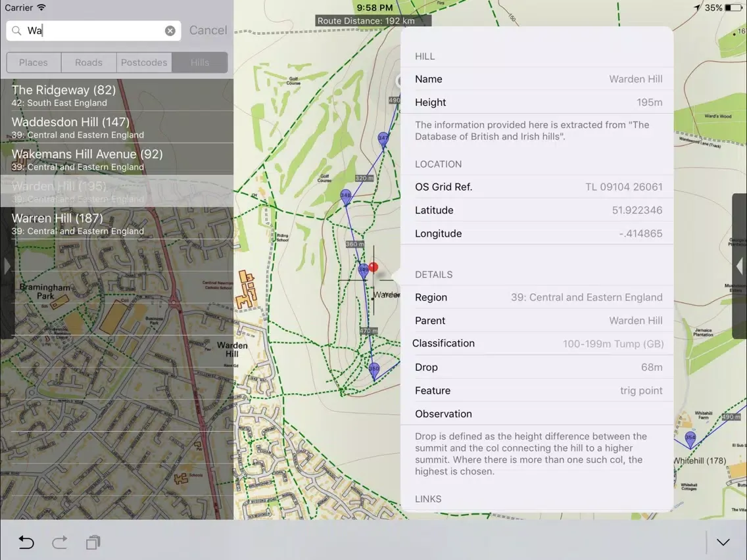Open the left edge panel arrow
Image resolution: width=747 pixels, height=560 pixels.
[7, 266]
